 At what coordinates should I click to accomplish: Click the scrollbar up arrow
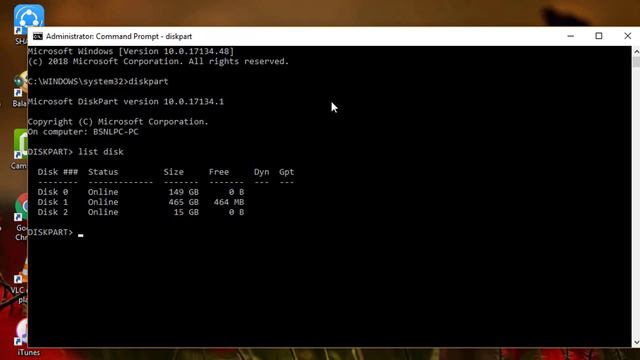(x=636, y=51)
